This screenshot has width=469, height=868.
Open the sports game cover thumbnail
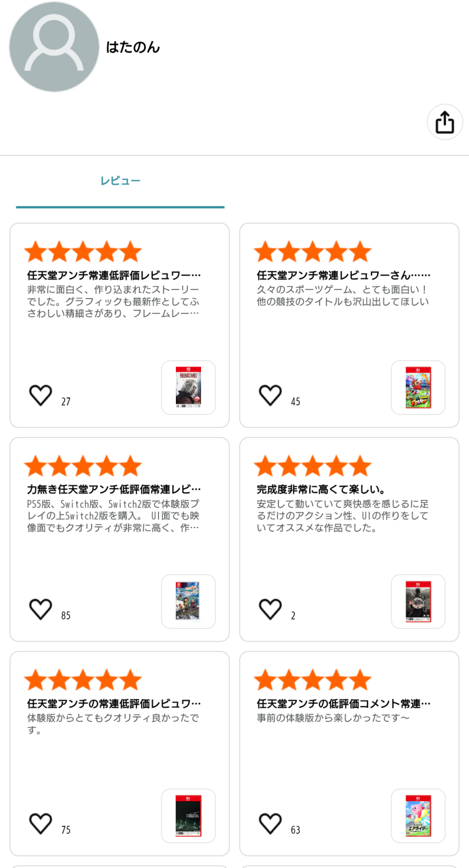[x=418, y=387]
